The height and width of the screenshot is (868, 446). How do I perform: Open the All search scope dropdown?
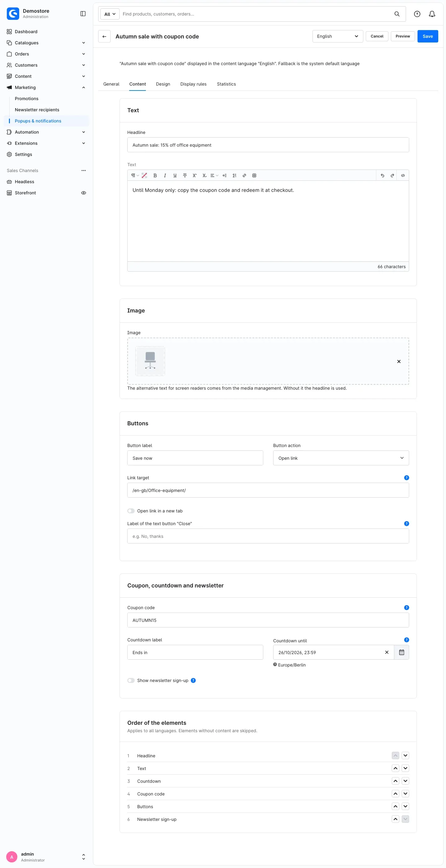tap(110, 14)
